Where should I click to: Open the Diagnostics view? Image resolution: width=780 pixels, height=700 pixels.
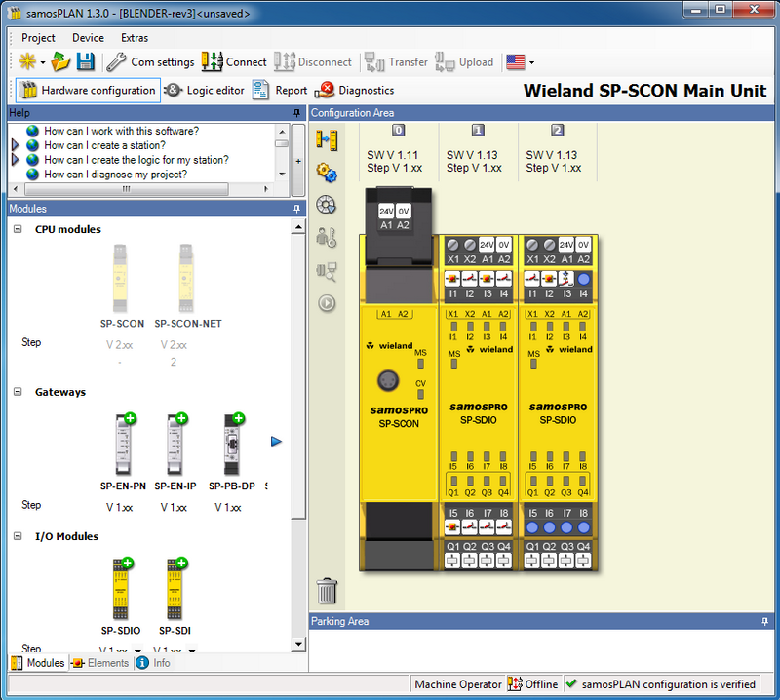[354, 90]
